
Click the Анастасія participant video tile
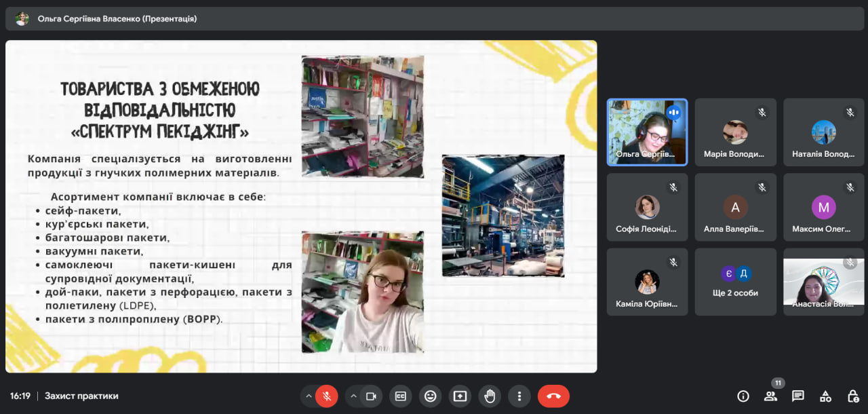click(823, 282)
